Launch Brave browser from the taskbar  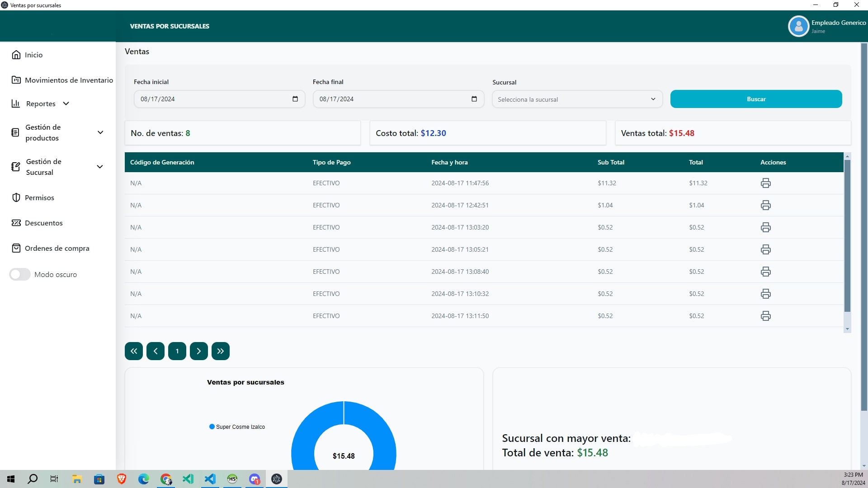point(122,479)
